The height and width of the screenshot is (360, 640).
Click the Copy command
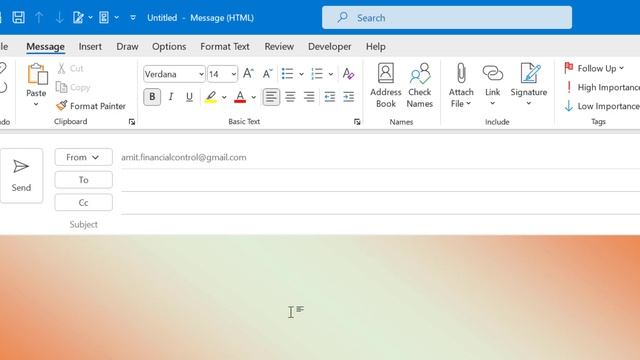point(73,87)
